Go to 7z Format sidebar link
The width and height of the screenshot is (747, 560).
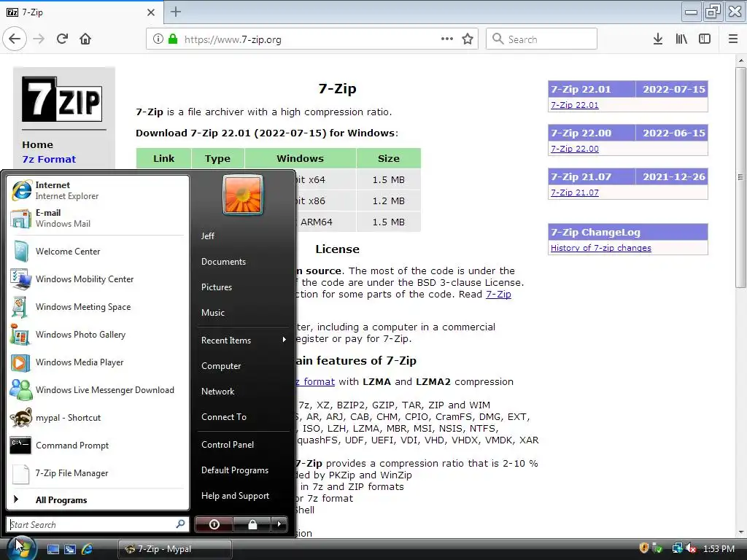coord(49,160)
